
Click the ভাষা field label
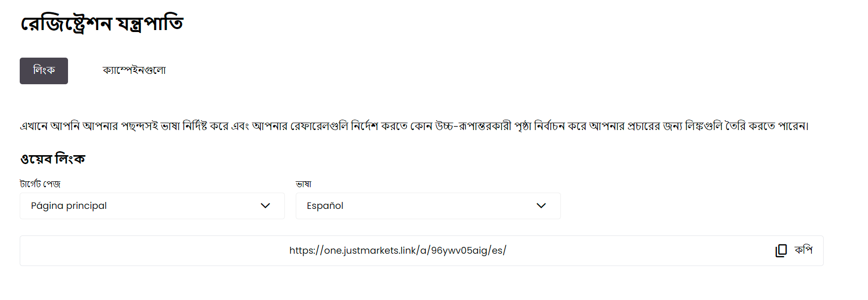[304, 184]
